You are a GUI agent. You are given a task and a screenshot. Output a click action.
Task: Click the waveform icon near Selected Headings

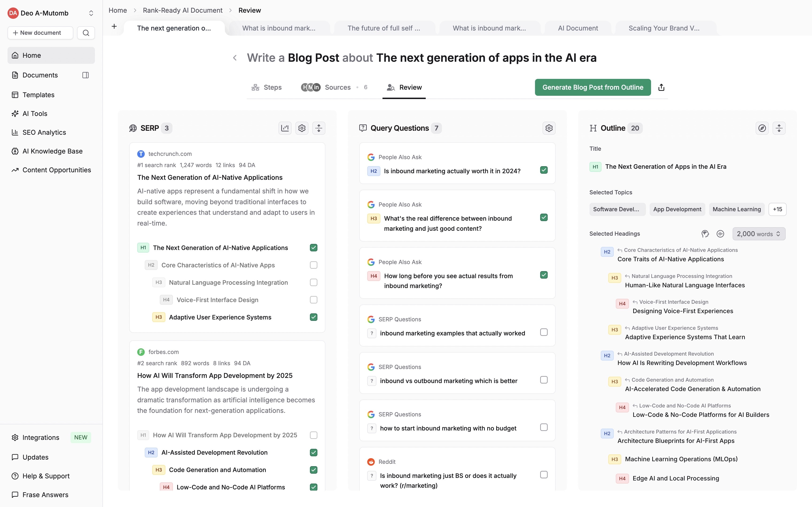coord(720,234)
